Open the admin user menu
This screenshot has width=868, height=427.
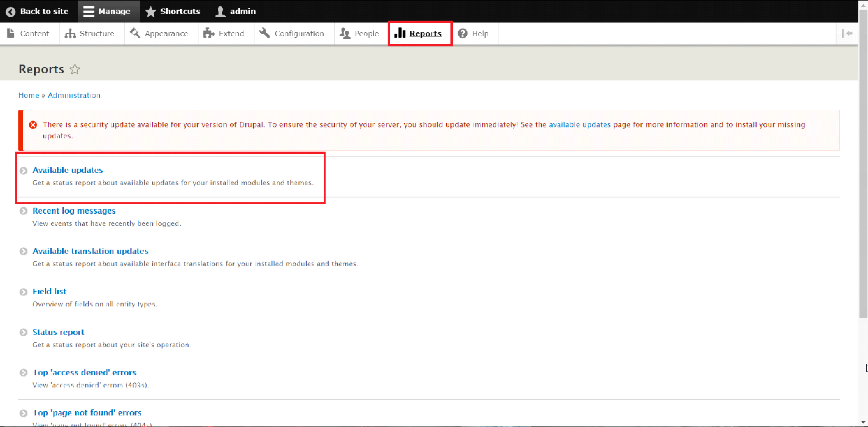[x=236, y=11]
